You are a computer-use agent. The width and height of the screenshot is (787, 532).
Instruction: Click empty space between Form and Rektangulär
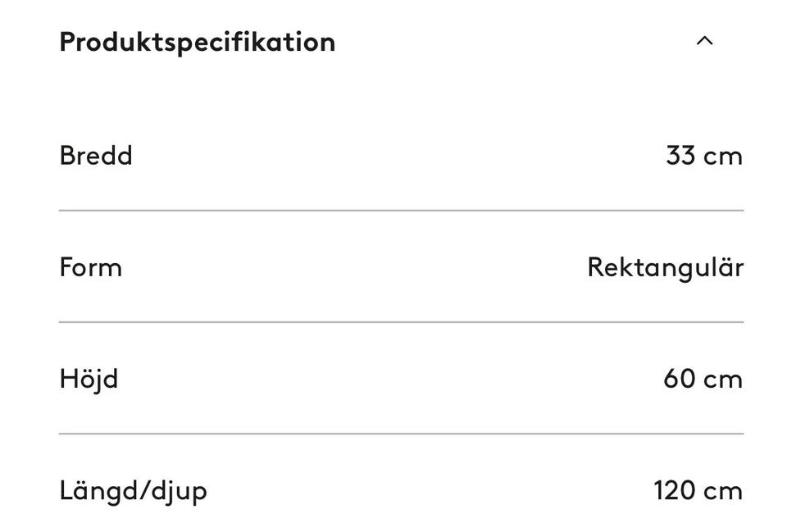pyautogui.click(x=353, y=267)
